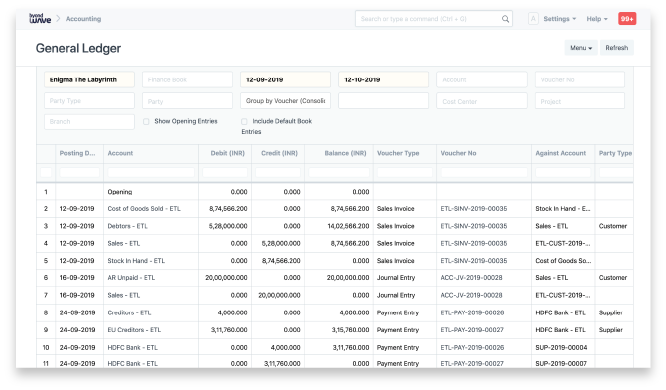Click the Cost Center filter field
This screenshot has height=390, width=666.
(482, 101)
